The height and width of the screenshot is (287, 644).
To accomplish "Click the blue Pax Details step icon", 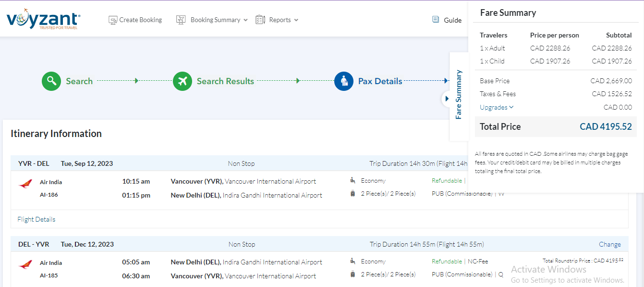I will click(344, 81).
